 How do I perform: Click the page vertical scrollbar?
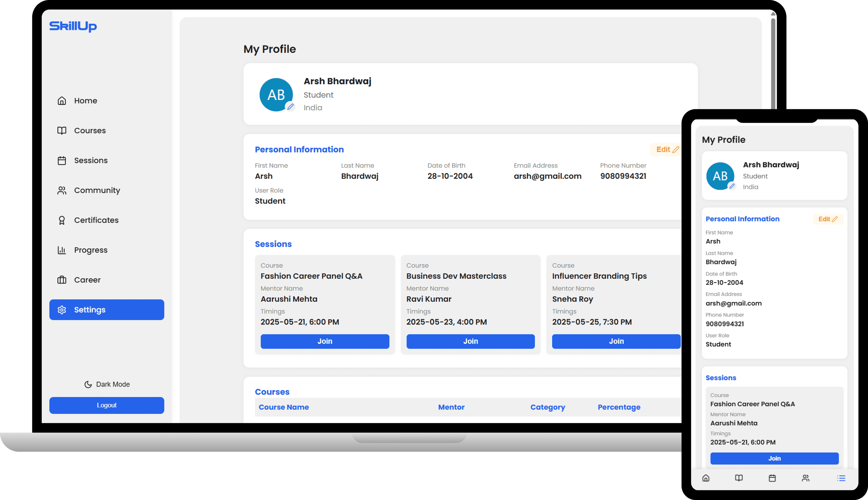click(x=773, y=62)
